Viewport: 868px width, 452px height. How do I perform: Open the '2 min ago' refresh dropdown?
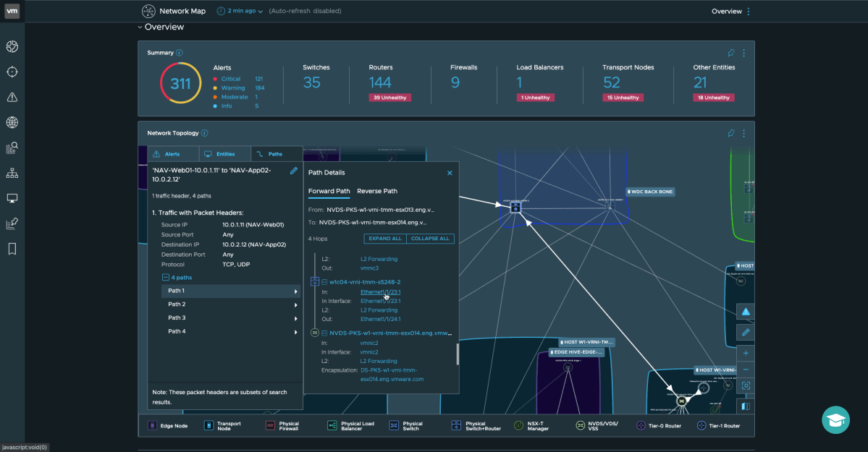(x=239, y=11)
